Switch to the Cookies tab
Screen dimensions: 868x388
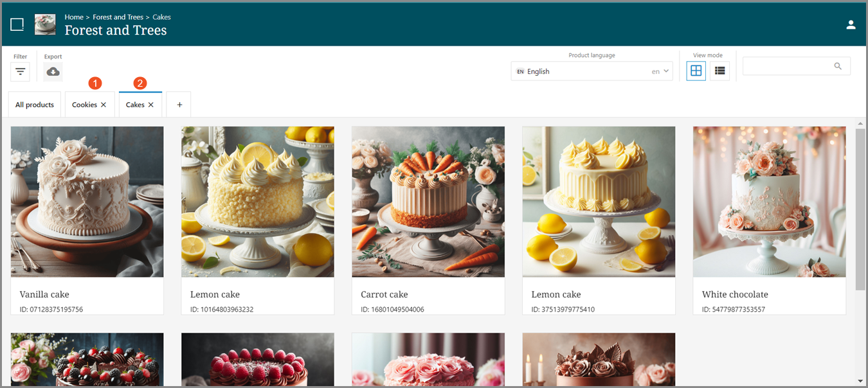[84, 105]
